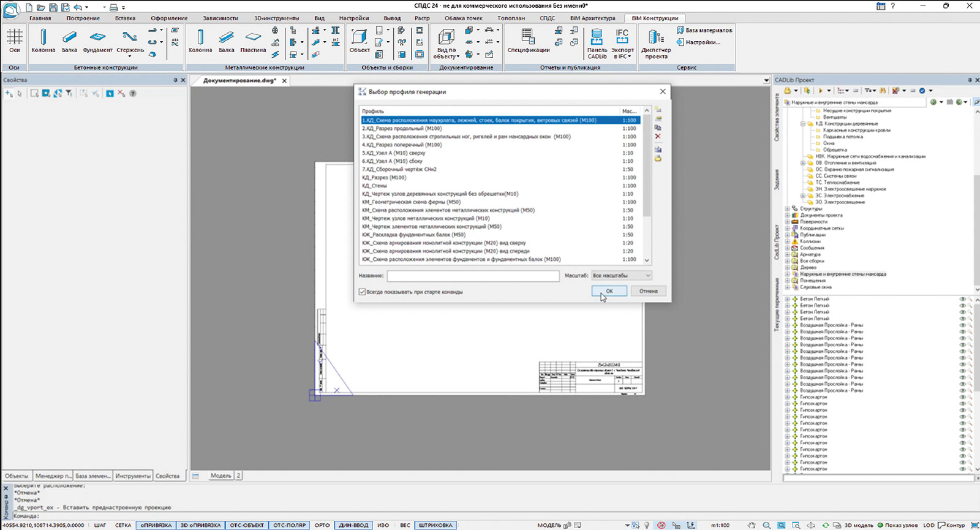
Task: Open Вид по объекту dropdown arrow
Action: [x=457, y=56]
